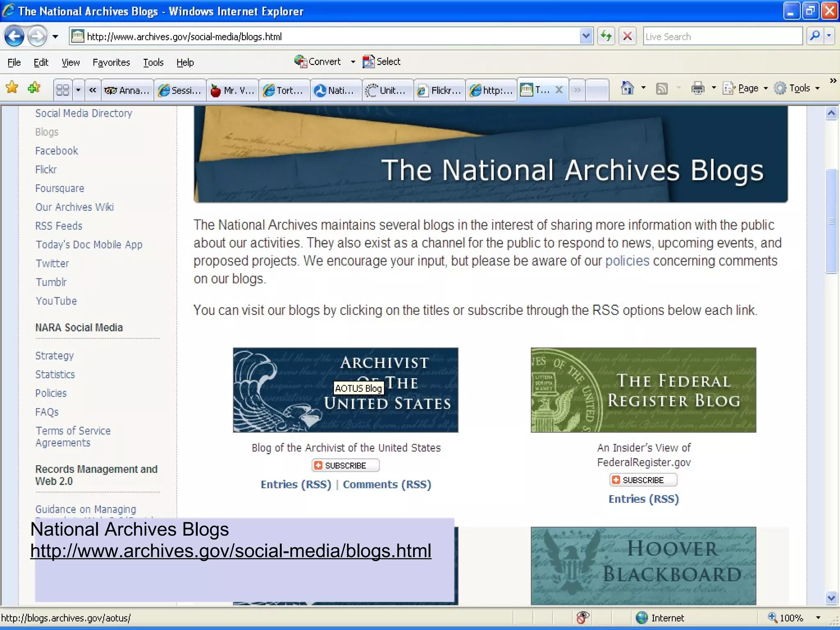Open The Federal Register Blog banner
840x630 pixels.
(643, 390)
